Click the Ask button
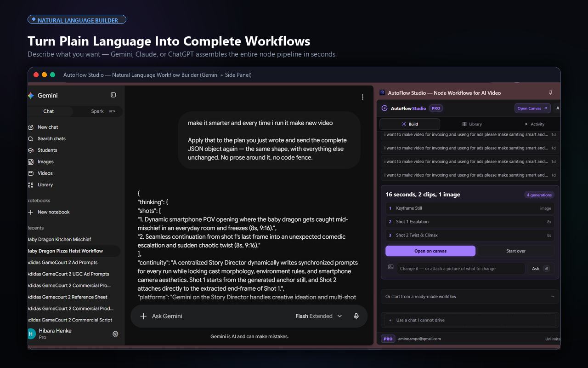 coord(539,269)
